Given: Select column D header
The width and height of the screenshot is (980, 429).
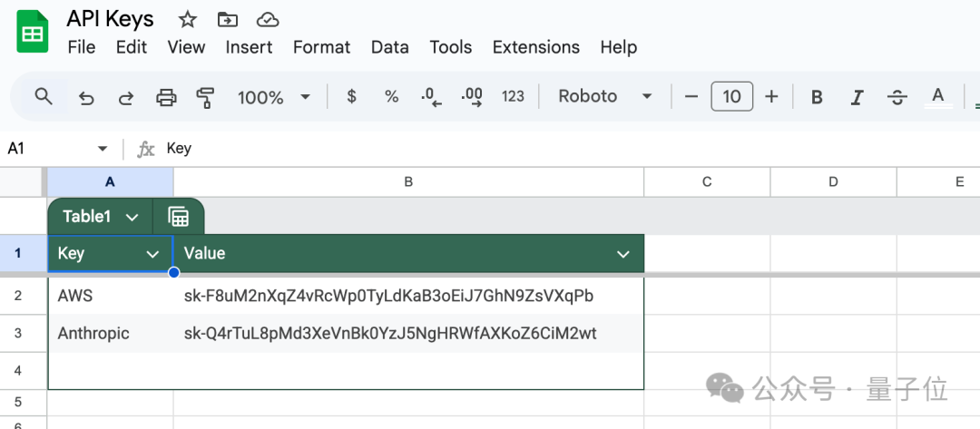Looking at the screenshot, I should (x=833, y=181).
